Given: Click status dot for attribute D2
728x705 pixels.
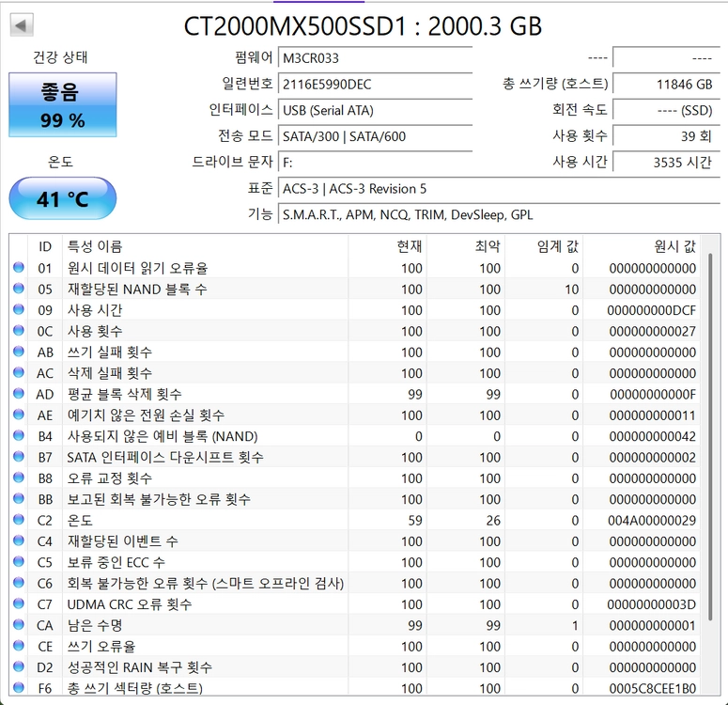Looking at the screenshot, I should [x=19, y=666].
